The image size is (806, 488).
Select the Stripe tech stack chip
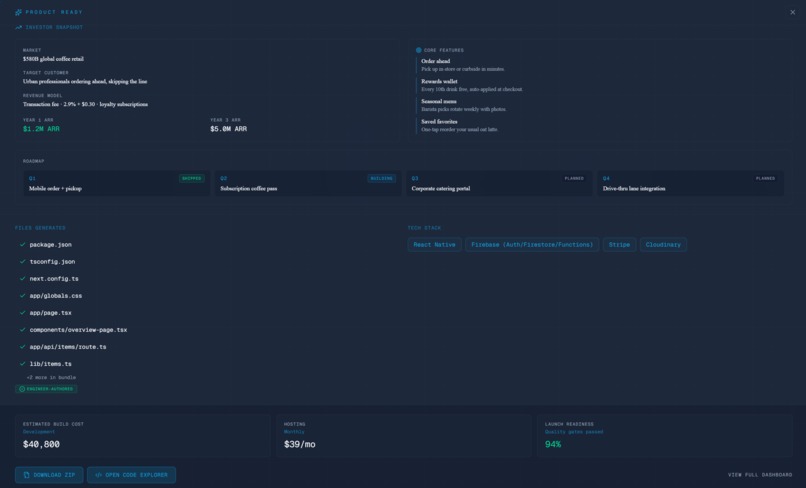coord(619,245)
